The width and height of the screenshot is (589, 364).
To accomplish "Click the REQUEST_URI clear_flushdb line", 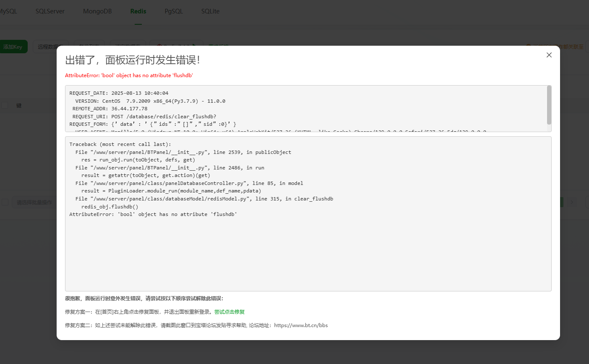I will coord(144,117).
